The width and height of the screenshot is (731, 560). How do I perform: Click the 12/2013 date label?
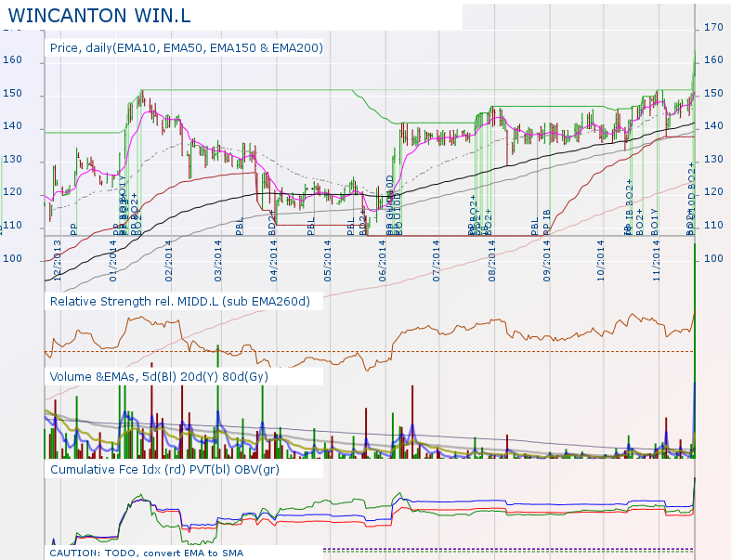(58, 260)
